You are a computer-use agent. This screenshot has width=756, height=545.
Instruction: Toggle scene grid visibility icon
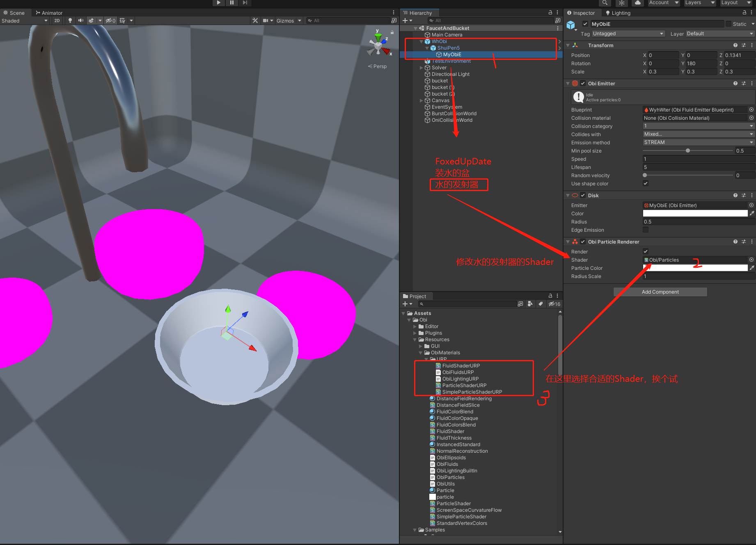122,21
